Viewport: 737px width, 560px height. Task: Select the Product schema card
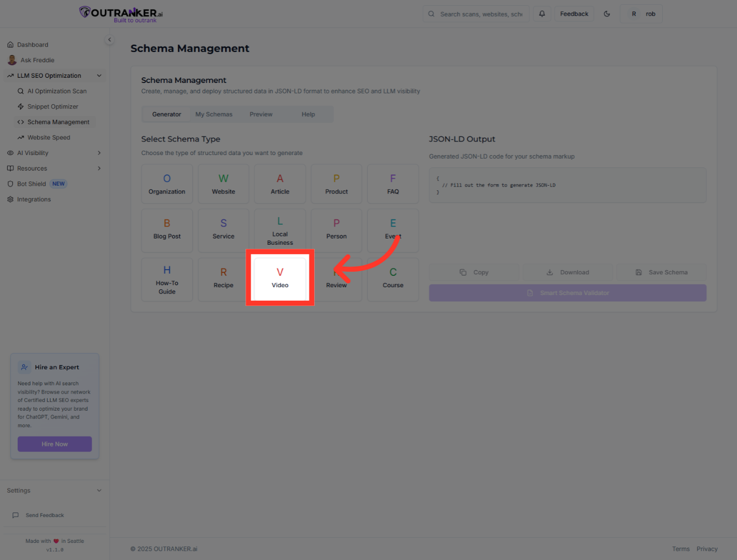pos(336,184)
